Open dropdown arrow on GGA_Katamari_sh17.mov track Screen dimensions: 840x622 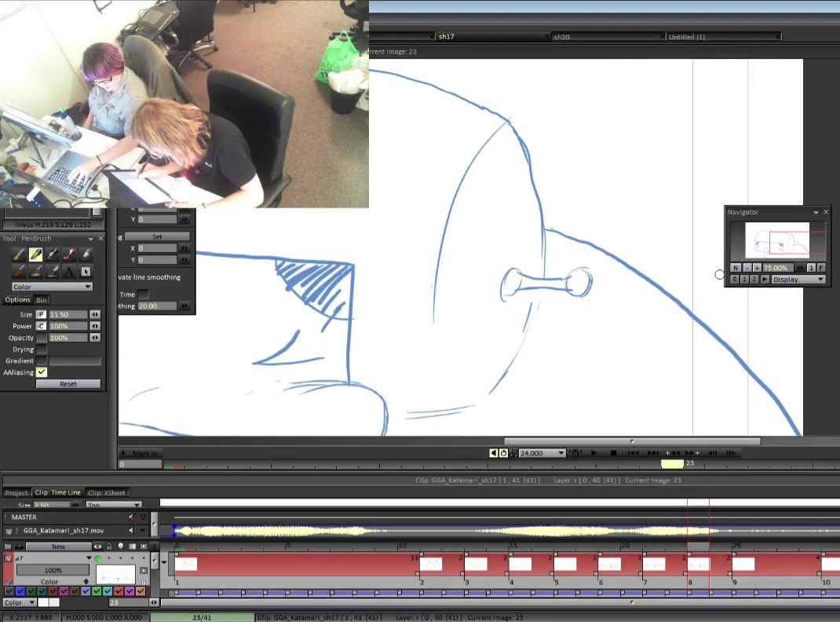coord(143,530)
